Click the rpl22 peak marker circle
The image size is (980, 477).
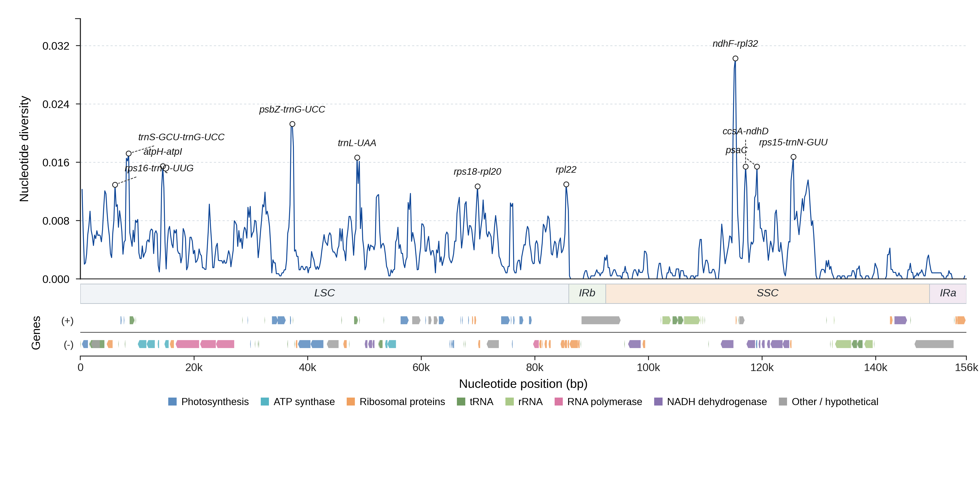tap(566, 185)
